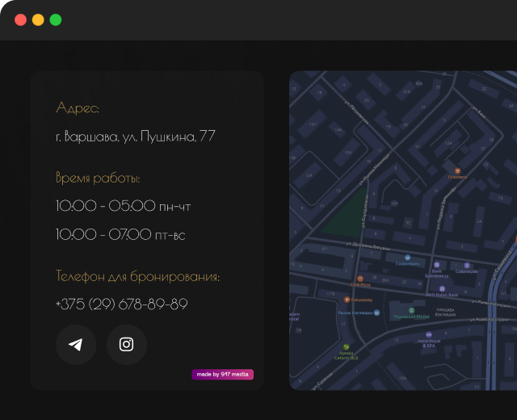Click the Рынок Костюшки market marker
This screenshot has width=517, height=420.
tap(376, 312)
